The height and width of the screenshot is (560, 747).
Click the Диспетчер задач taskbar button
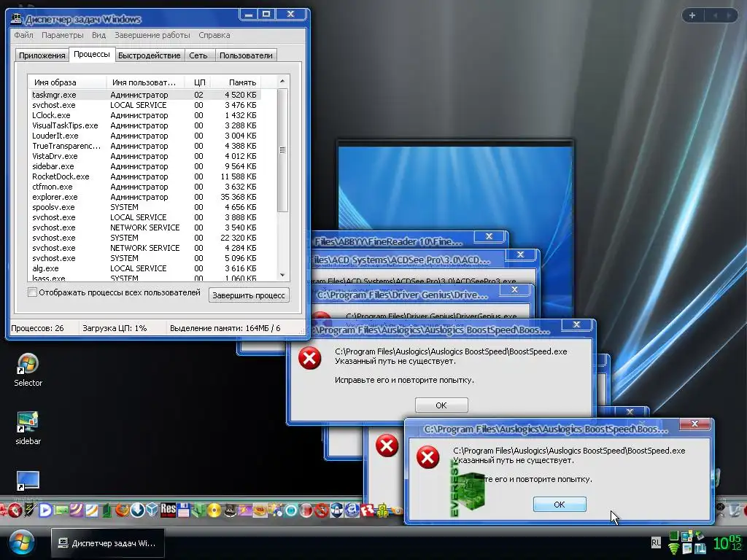[x=108, y=542]
